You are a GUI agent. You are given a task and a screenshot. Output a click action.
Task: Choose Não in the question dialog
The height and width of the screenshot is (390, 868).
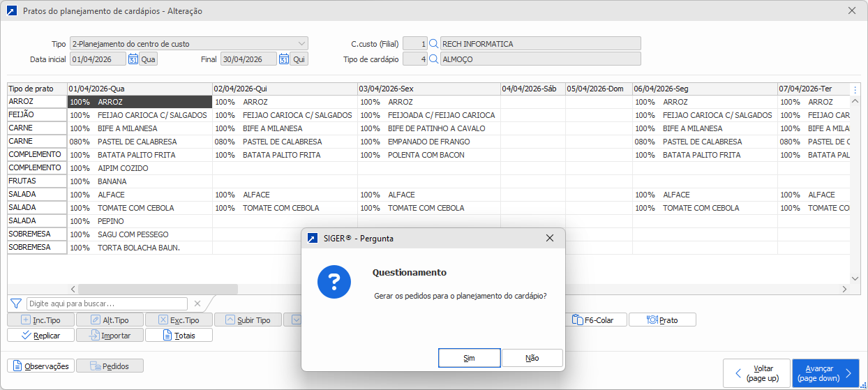[532, 358]
